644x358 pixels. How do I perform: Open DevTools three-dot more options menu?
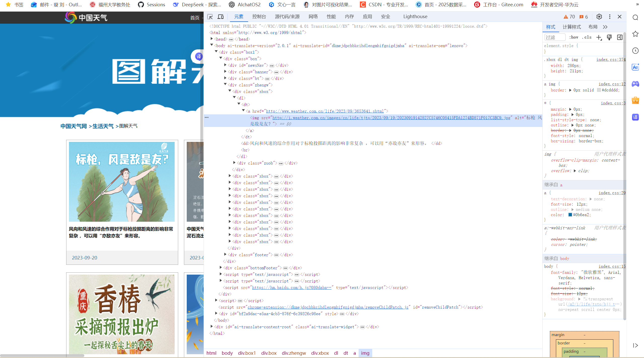coord(610,17)
